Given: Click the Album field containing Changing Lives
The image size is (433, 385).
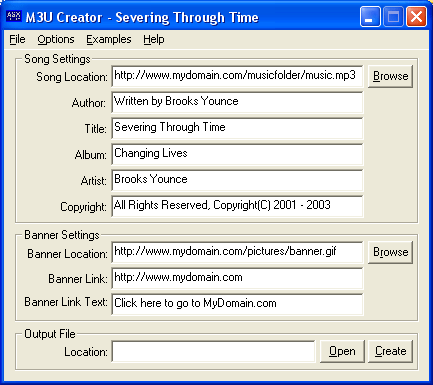Looking at the screenshot, I should tap(237, 154).
